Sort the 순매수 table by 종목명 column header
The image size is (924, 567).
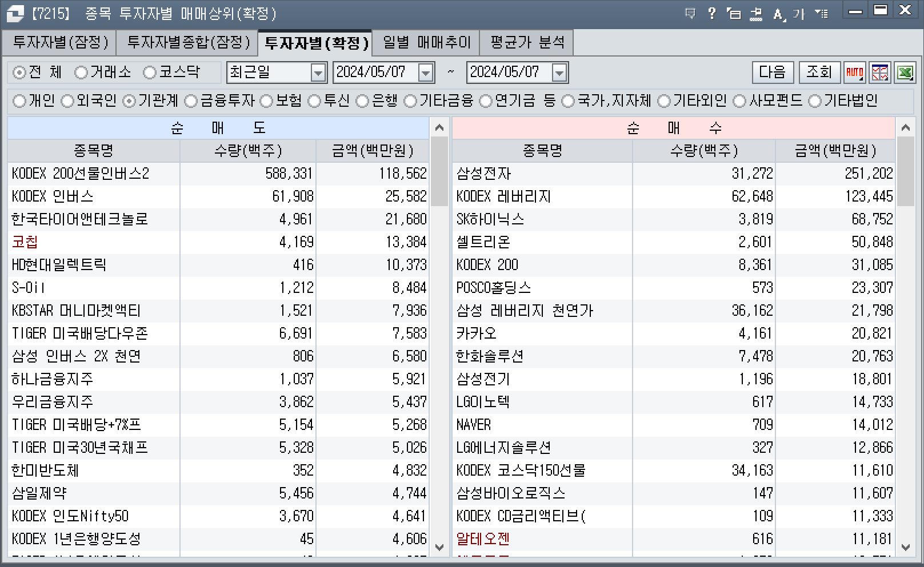point(542,151)
